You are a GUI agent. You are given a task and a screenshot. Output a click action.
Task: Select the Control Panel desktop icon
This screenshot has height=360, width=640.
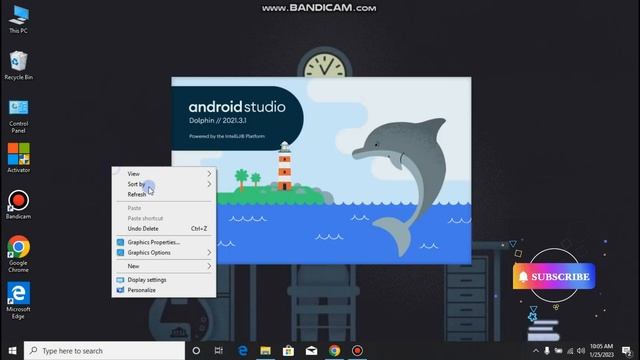[x=18, y=116]
